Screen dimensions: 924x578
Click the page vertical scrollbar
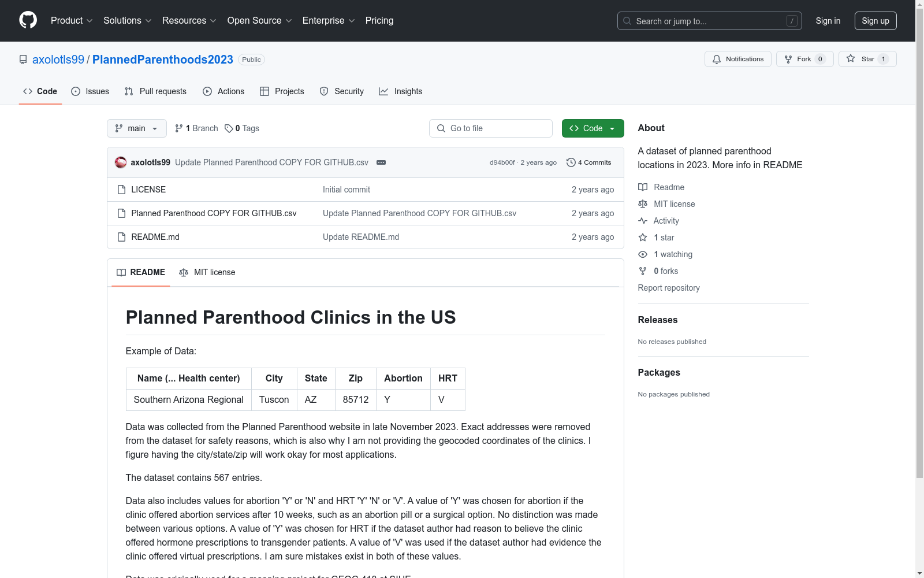(x=920, y=243)
